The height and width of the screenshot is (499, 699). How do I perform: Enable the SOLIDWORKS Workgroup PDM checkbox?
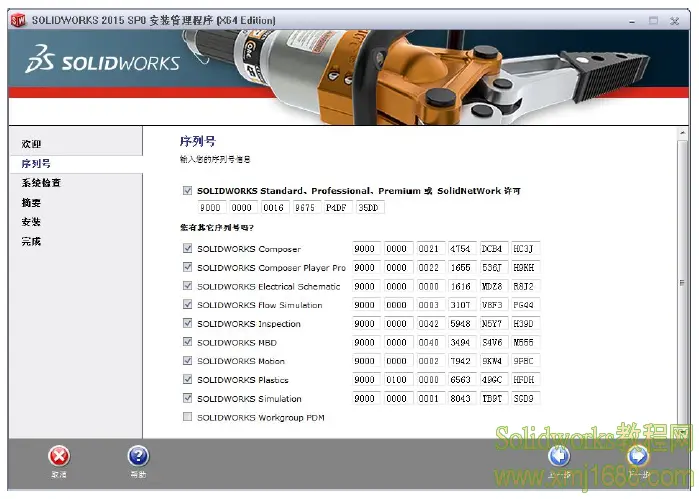coord(187,417)
